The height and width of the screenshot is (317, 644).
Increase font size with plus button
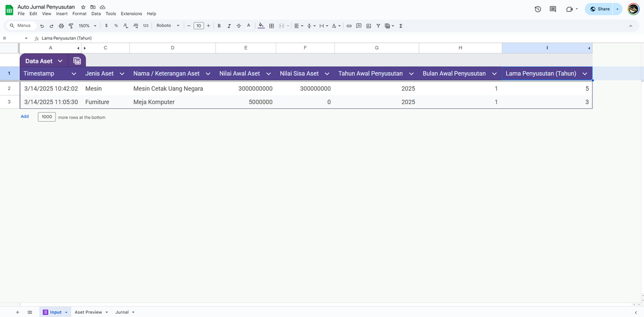(x=208, y=26)
